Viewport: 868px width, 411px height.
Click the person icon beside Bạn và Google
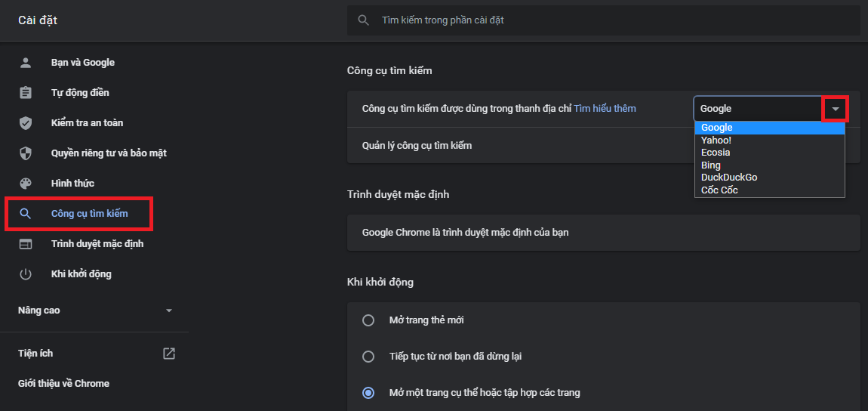(x=26, y=63)
